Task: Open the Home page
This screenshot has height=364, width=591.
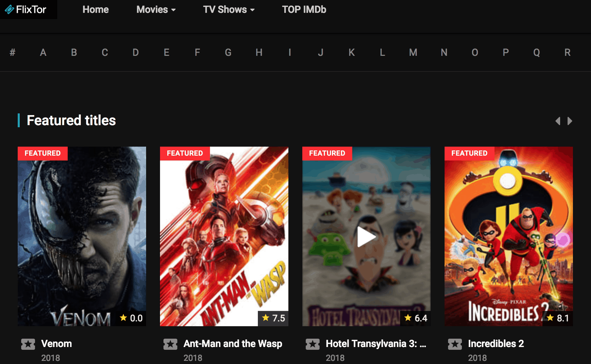Action: pos(95,9)
